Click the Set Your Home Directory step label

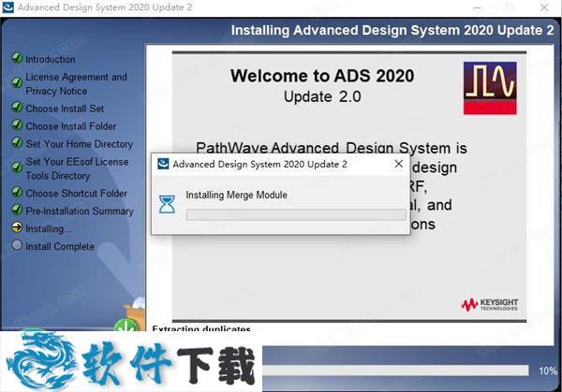click(x=80, y=144)
